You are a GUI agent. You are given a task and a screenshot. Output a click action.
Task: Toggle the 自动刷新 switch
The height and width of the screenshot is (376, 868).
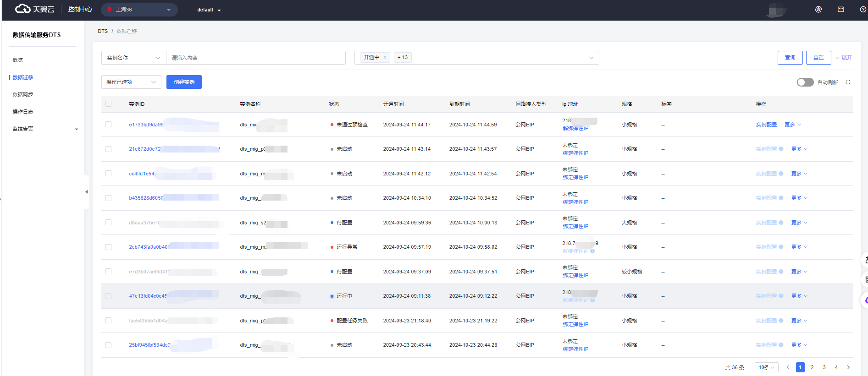click(x=805, y=82)
